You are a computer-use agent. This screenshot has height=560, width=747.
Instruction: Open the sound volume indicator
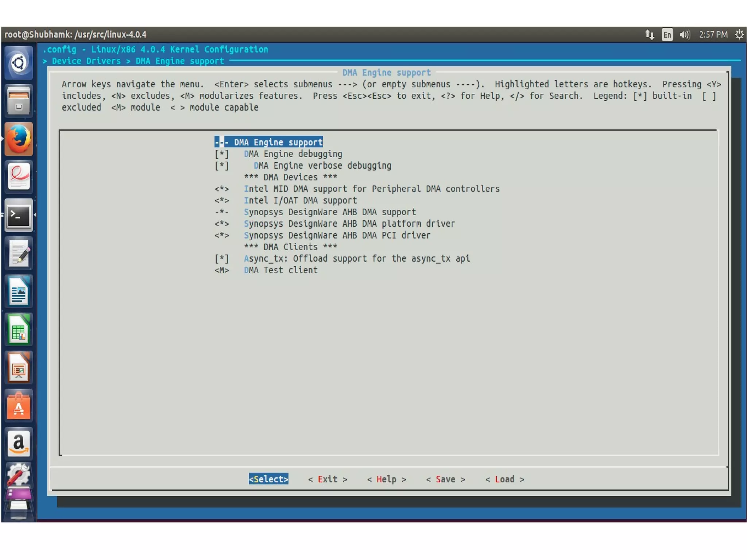click(684, 35)
